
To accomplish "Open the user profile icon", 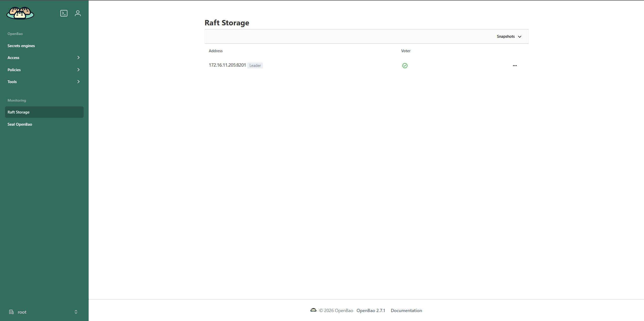I will pyautogui.click(x=78, y=13).
